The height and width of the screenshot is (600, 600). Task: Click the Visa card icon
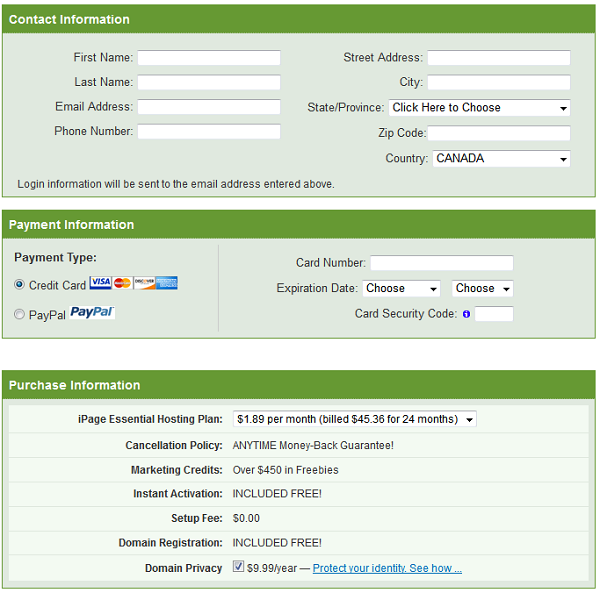point(101,283)
